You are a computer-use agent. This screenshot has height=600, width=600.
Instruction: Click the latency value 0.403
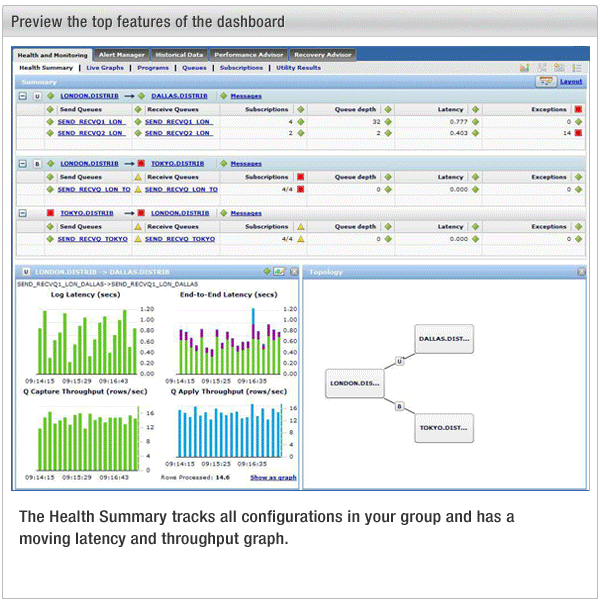[458, 133]
